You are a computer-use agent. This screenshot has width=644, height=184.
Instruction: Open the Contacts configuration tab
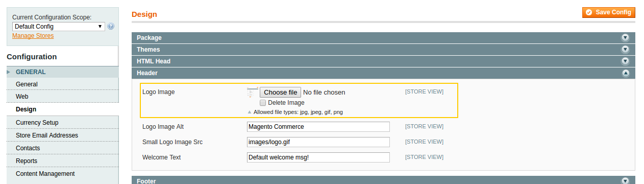[62, 148]
